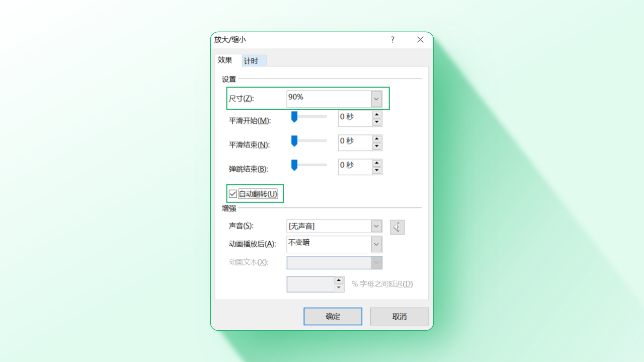The width and height of the screenshot is (644, 362).
Task: Decrease 平滑开始 seconds with down arrow
Action: (377, 122)
